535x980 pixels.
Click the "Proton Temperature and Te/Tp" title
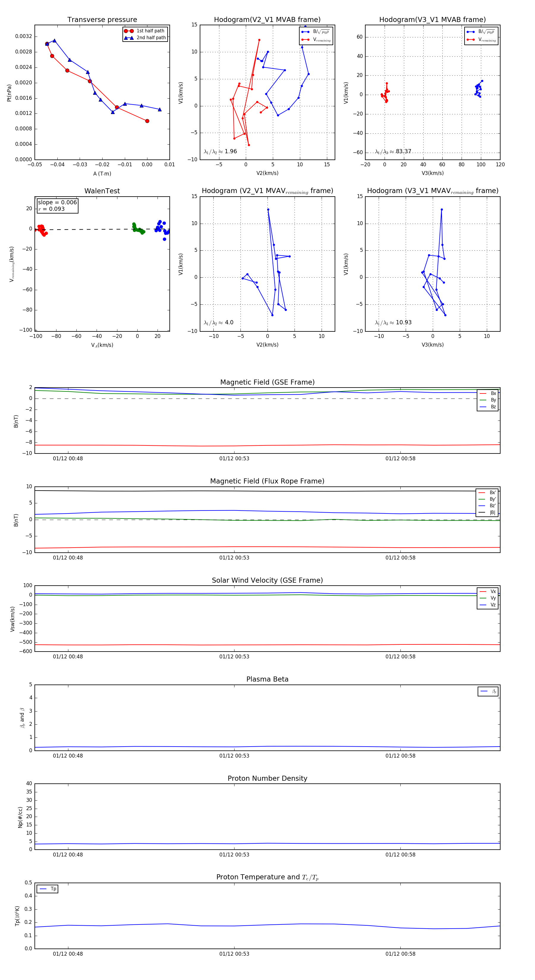(267, 877)
